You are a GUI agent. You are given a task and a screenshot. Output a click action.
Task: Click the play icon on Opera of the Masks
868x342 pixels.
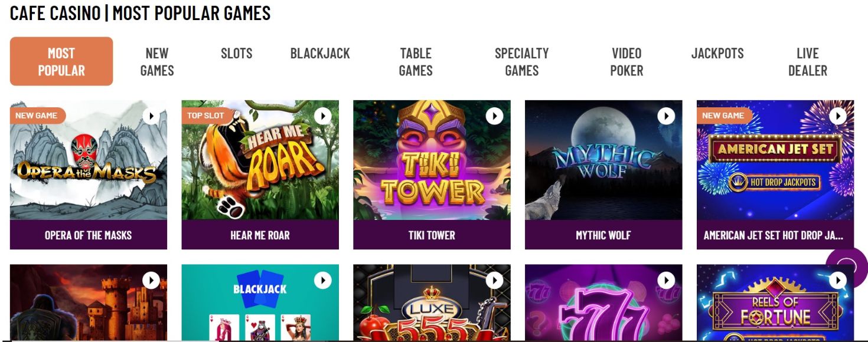click(x=150, y=116)
